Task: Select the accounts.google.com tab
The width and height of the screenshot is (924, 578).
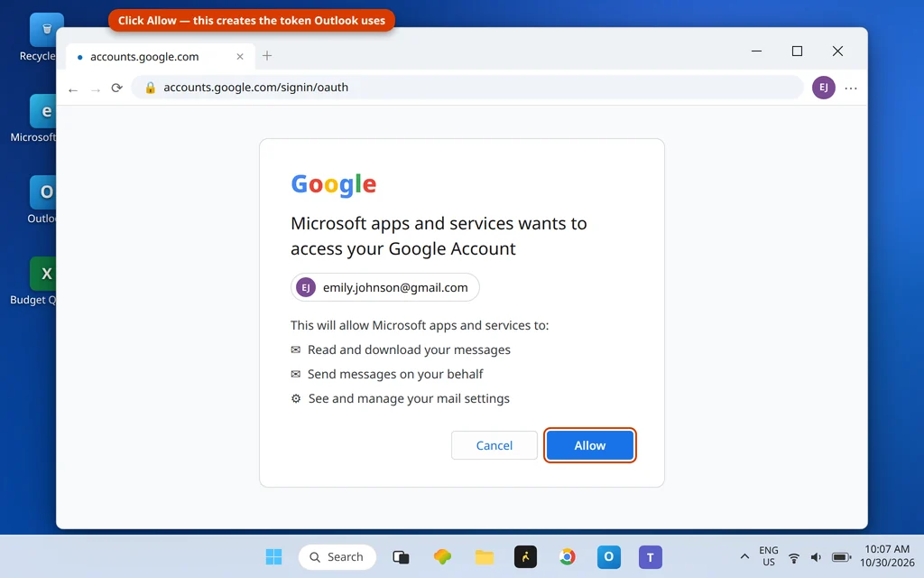Action: (x=161, y=57)
